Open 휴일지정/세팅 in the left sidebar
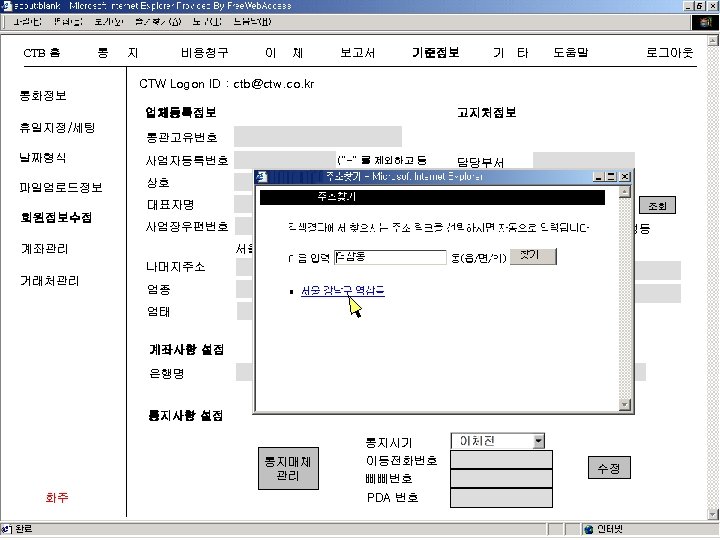The image size is (720, 540). pos(57,128)
